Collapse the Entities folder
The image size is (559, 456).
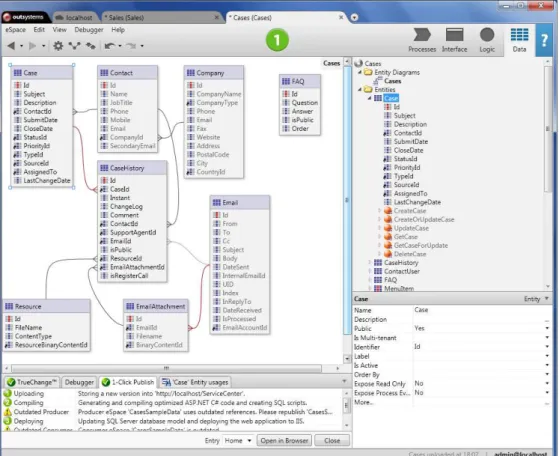pos(360,89)
